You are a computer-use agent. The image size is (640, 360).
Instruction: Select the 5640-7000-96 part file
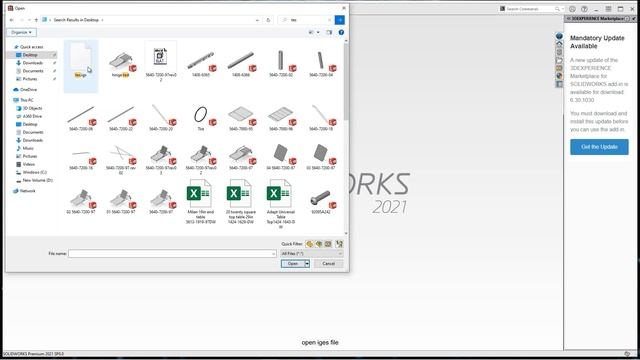pos(281,117)
